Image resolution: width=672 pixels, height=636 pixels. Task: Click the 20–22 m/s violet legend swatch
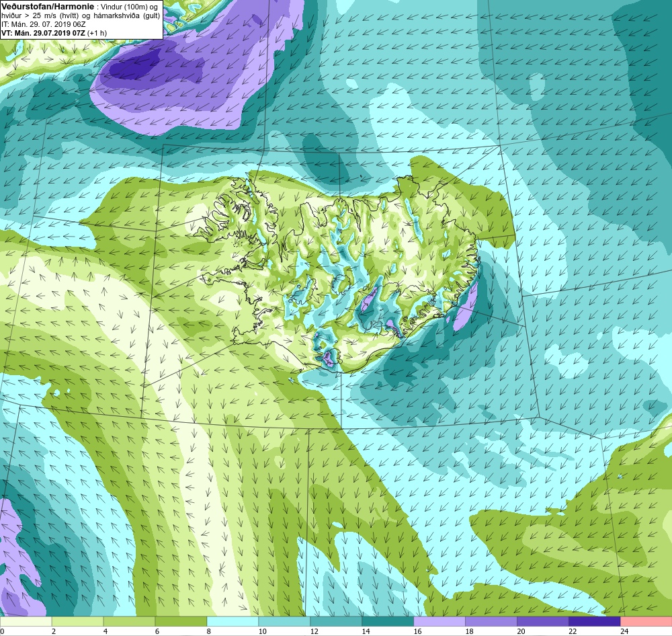[x=542, y=621]
